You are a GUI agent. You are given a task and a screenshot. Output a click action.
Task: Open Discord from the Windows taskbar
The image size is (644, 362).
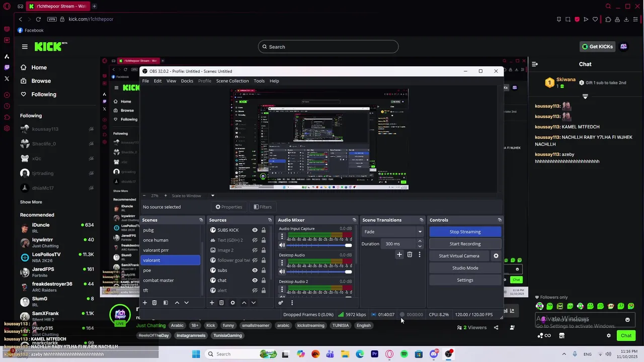click(x=434, y=354)
